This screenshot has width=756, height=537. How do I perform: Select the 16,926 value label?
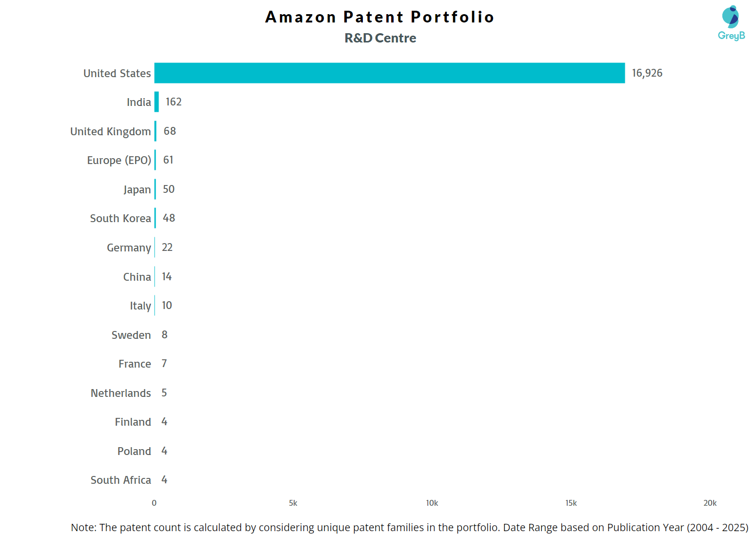(x=647, y=73)
